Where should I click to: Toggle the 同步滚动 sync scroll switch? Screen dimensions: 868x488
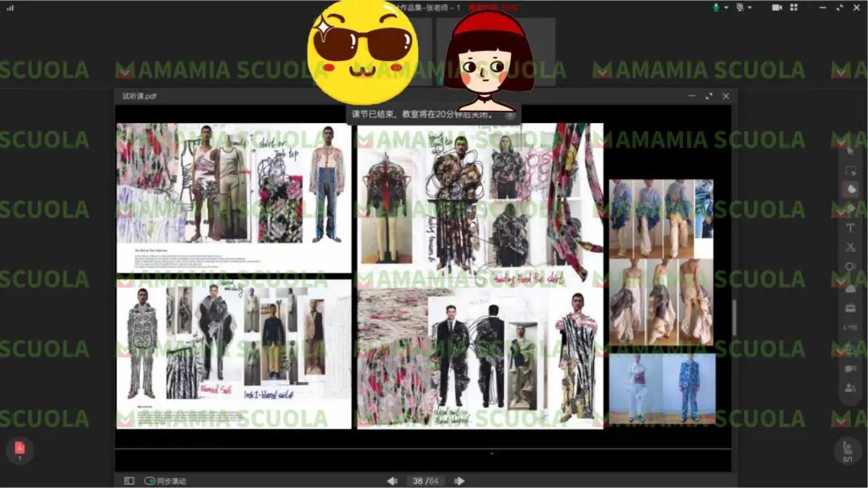click(149, 481)
